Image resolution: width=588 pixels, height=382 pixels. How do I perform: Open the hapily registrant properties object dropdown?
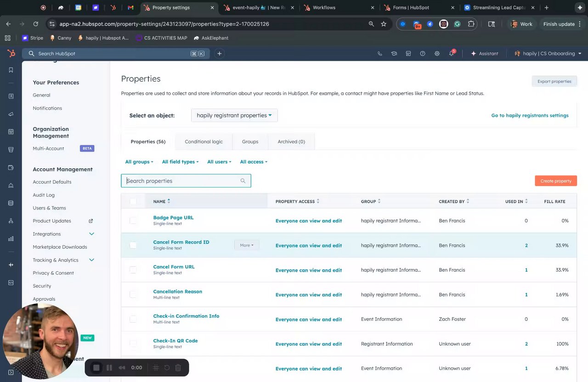pos(234,115)
